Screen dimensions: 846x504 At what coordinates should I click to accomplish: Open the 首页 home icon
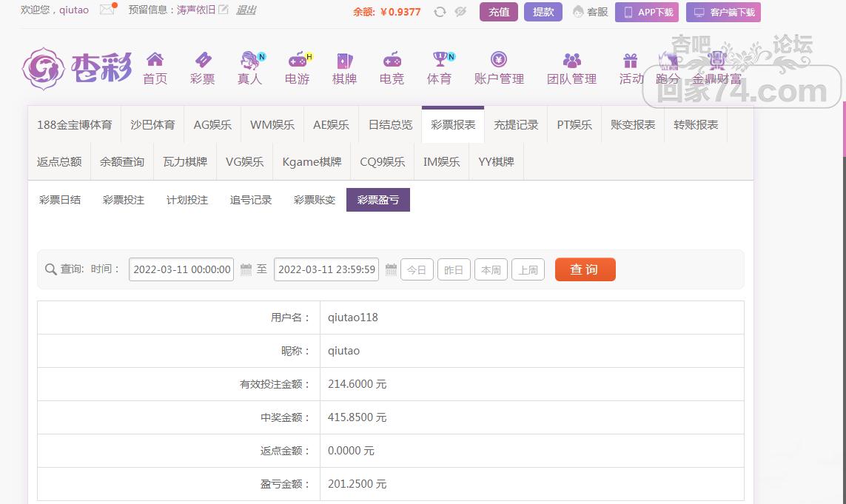155,60
